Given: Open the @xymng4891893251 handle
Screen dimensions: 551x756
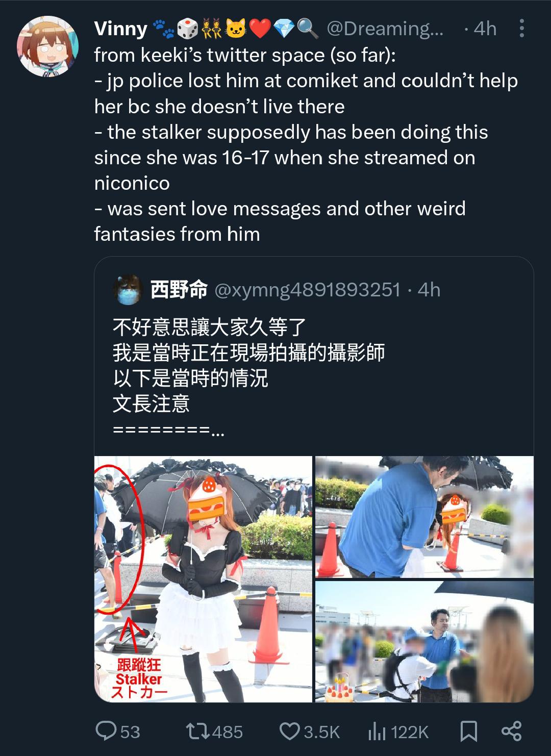Looking at the screenshot, I should (308, 290).
